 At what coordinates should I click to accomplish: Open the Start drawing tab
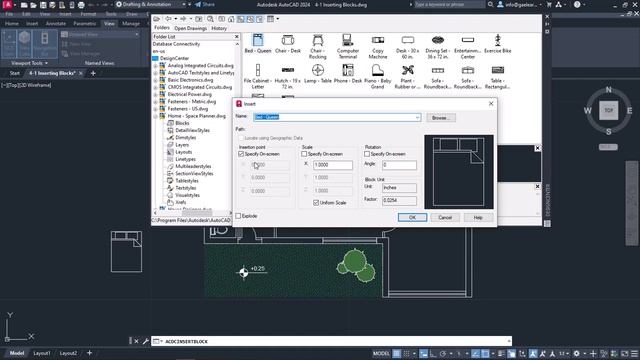pos(14,73)
